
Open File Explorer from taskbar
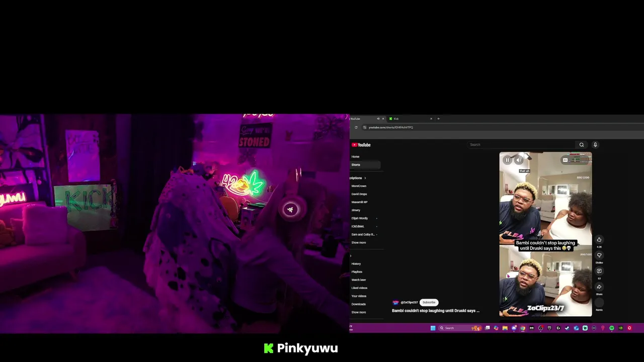click(x=505, y=328)
